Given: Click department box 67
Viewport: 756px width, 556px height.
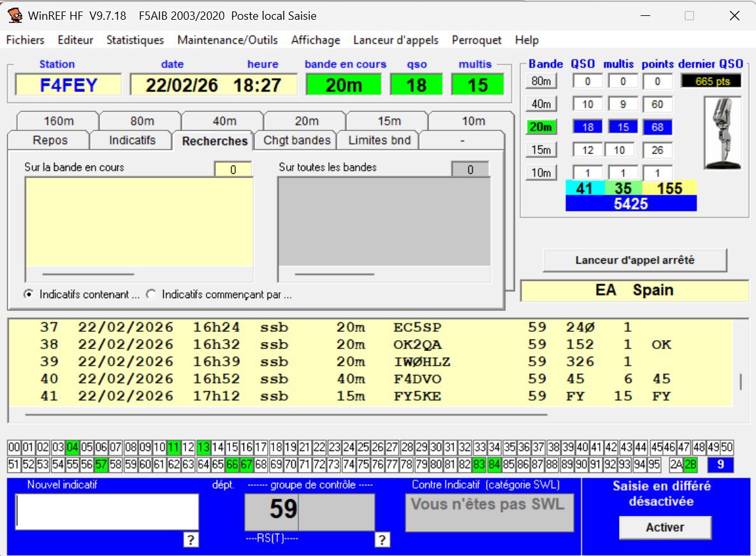Looking at the screenshot, I should (247, 465).
